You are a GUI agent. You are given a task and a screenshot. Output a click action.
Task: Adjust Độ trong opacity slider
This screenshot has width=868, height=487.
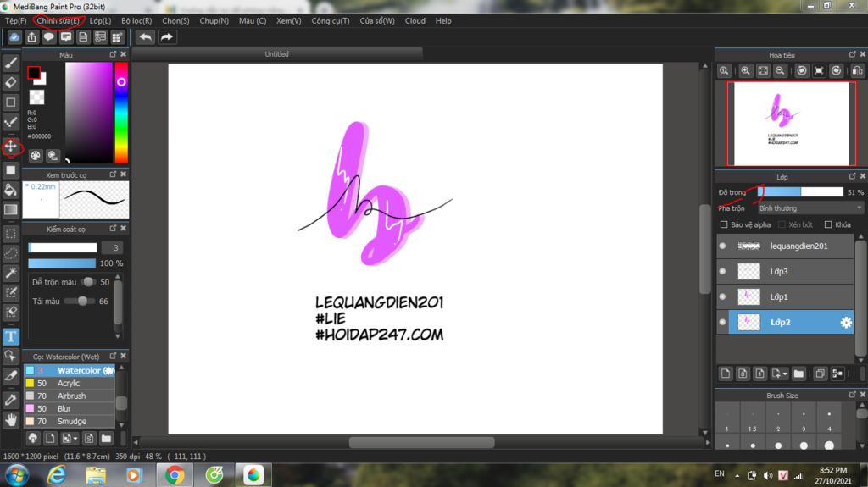[x=800, y=192]
